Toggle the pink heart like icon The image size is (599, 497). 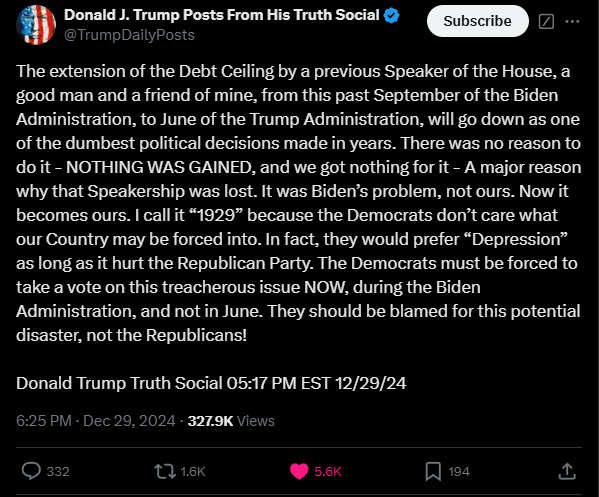coord(299,471)
